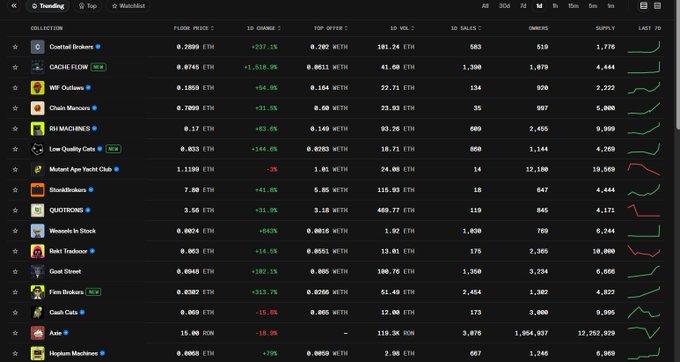Set timeframe to All

click(x=485, y=6)
